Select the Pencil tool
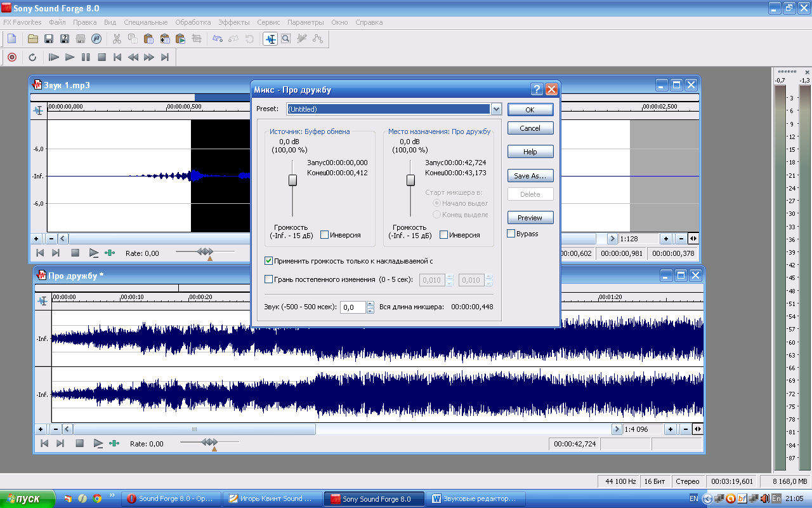Image resolution: width=812 pixels, height=508 pixels. pyautogui.click(x=302, y=39)
